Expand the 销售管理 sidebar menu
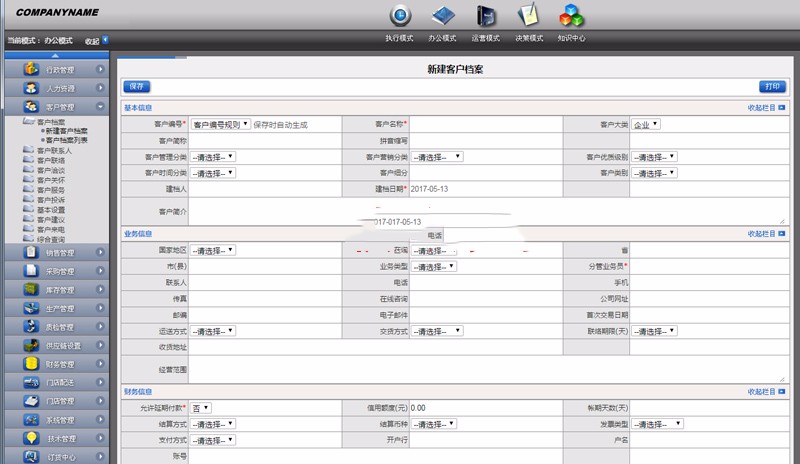 click(101, 253)
